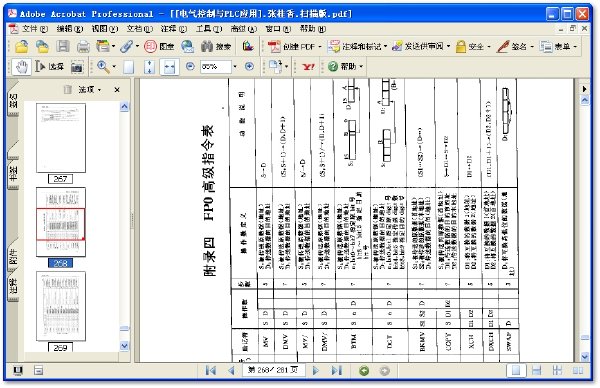Open the zoom percentage dropdown
600x388 pixels.
click(235, 67)
